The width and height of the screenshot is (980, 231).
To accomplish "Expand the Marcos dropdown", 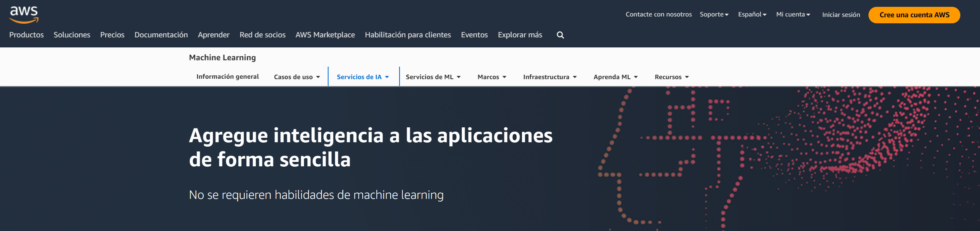I will click(x=492, y=77).
